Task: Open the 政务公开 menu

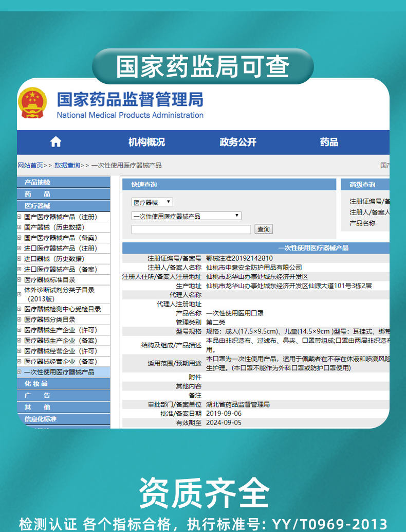Action: [x=238, y=142]
